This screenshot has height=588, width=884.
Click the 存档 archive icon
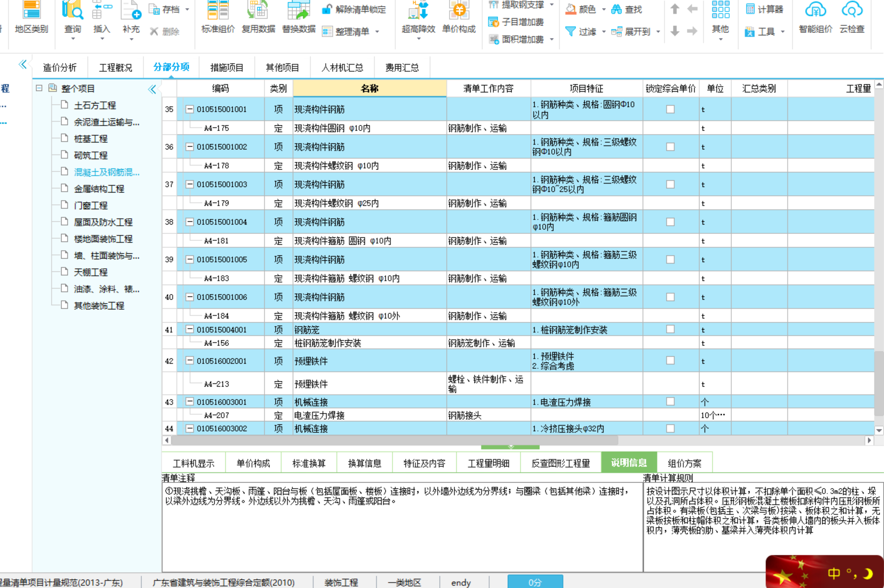pos(154,9)
